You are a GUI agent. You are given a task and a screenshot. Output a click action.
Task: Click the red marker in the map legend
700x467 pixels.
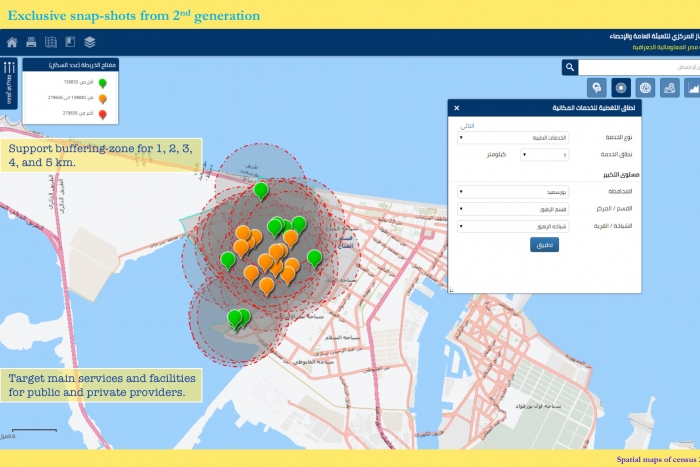pos(102,113)
